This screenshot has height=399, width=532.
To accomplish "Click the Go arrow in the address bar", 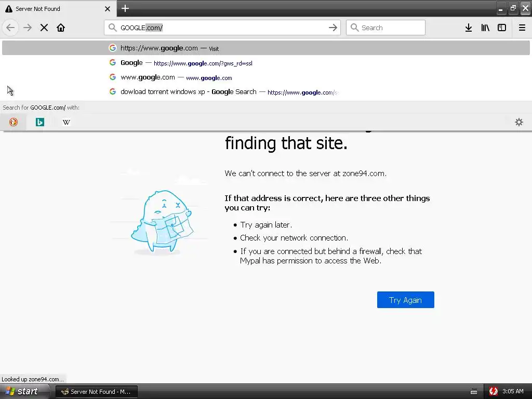I will point(333,28).
